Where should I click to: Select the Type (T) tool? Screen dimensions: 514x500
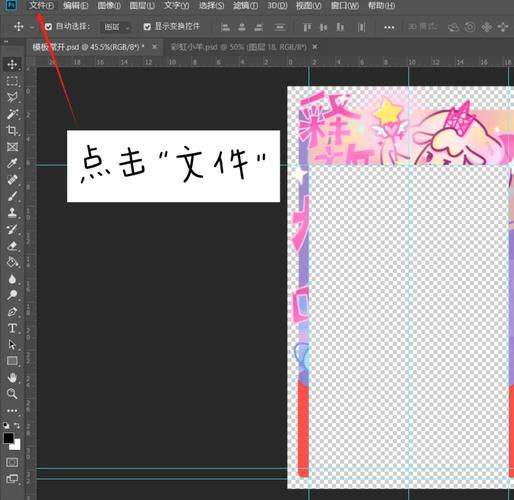12,328
